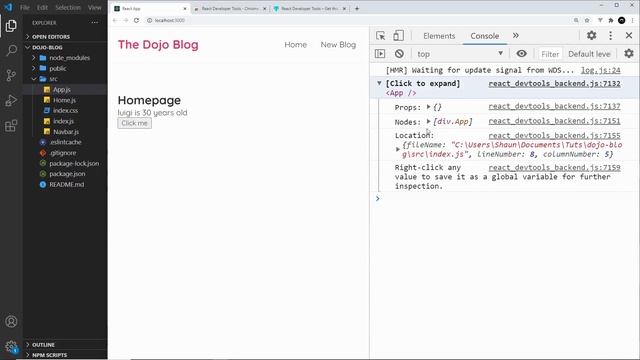The image size is (640, 360).
Task: Open the JavaScript context dropdown 'top'
Action: pos(460,54)
